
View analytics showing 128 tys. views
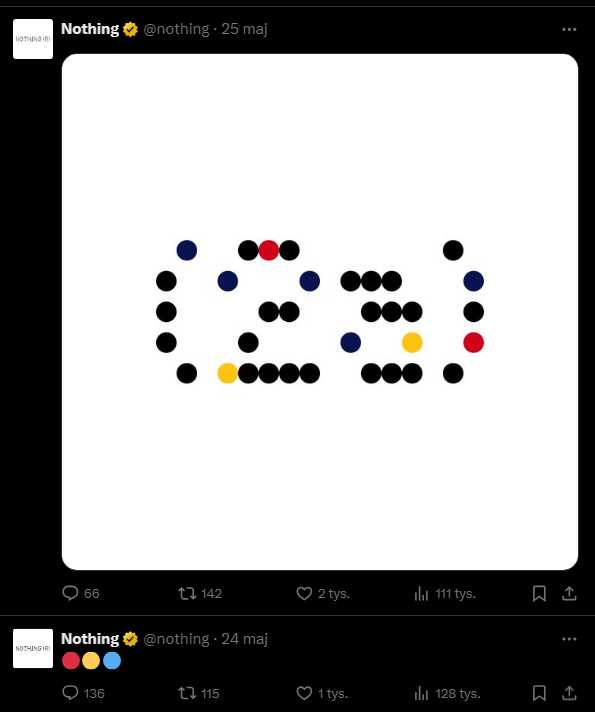(421, 693)
